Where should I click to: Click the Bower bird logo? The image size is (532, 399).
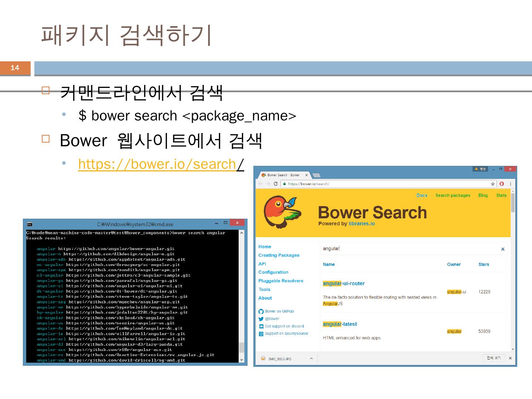pyautogui.click(x=283, y=212)
